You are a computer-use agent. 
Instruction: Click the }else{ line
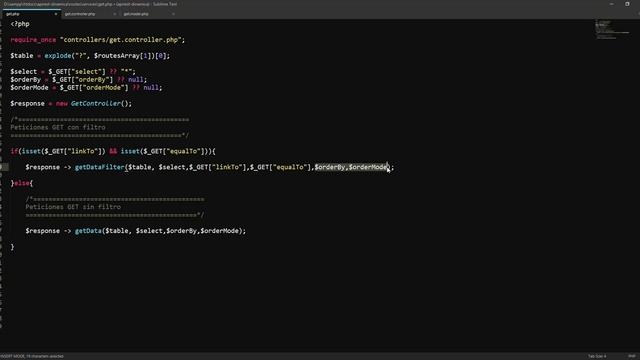(22, 183)
